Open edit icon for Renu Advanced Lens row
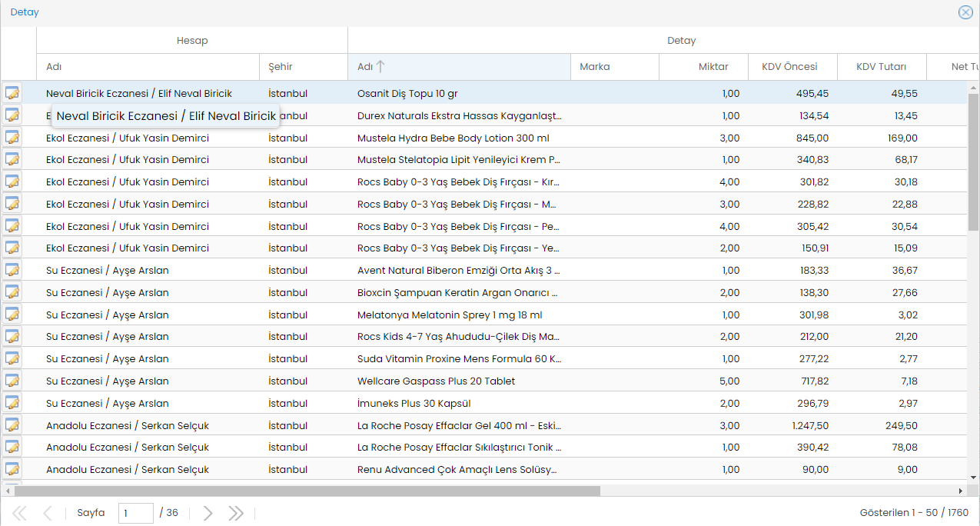 pyautogui.click(x=12, y=469)
